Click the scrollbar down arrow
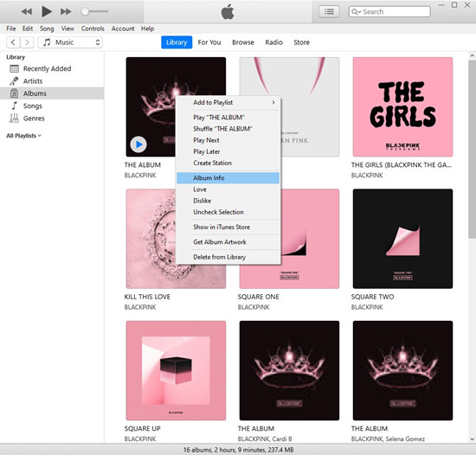 [472, 439]
